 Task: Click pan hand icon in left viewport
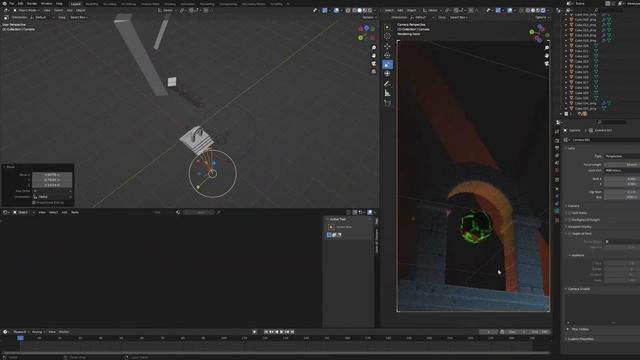tap(373, 56)
